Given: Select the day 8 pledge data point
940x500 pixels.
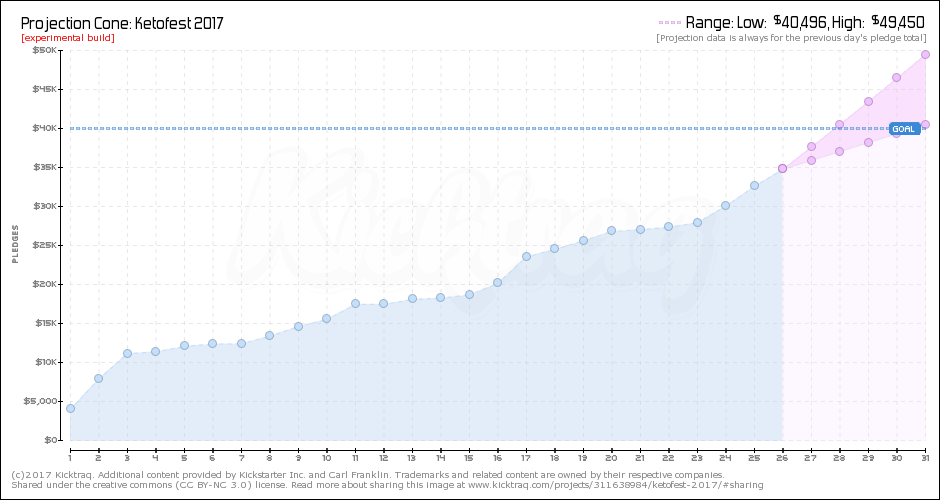Looking at the screenshot, I should pyautogui.click(x=270, y=335).
